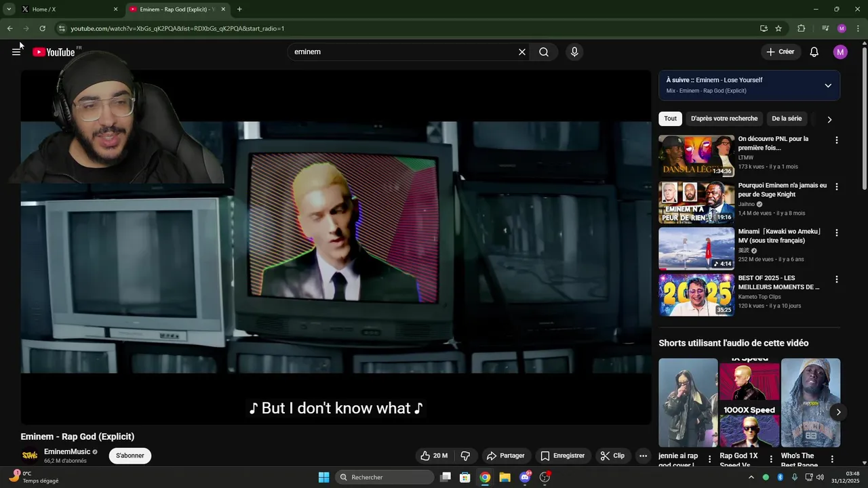868x488 pixels.
Task: Reload the page
Action: pos(42,28)
